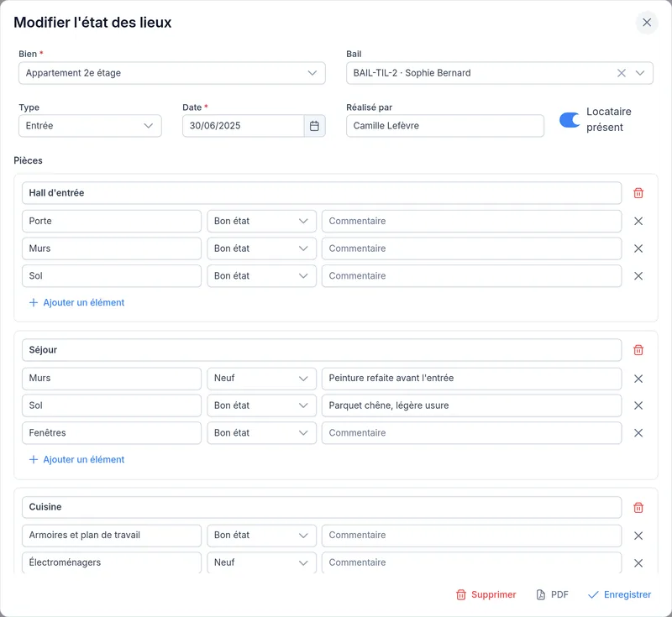The width and height of the screenshot is (672, 617).
Task: Click Supprimer button
Action: point(486,594)
